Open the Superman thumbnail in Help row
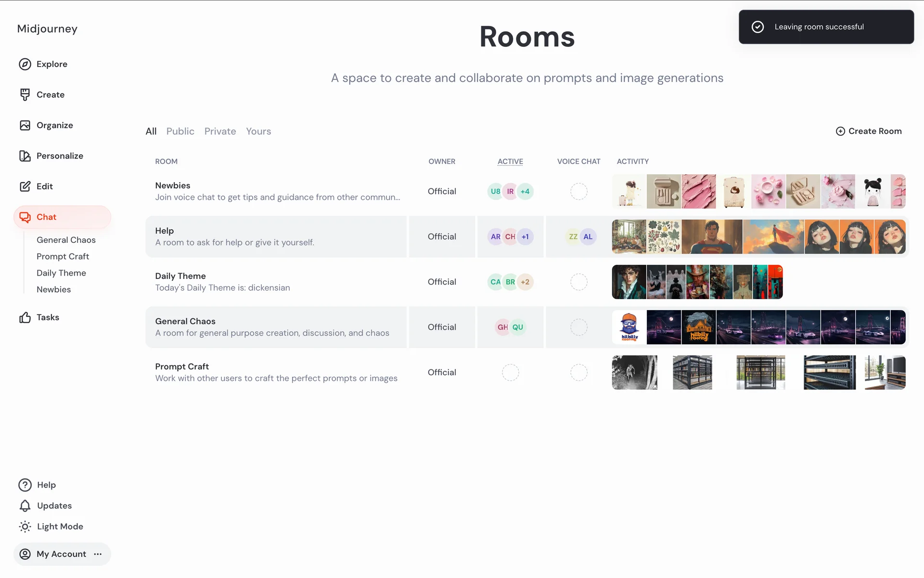 click(712, 237)
